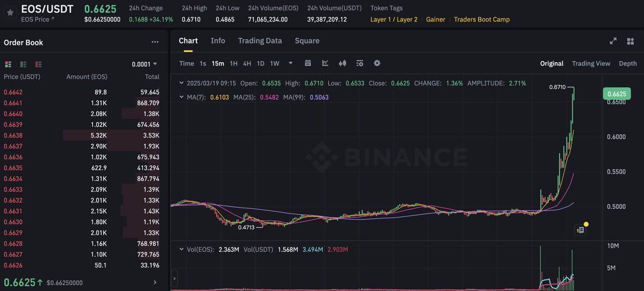Switch chart to Original view
This screenshot has width=644, height=291.
552,63
